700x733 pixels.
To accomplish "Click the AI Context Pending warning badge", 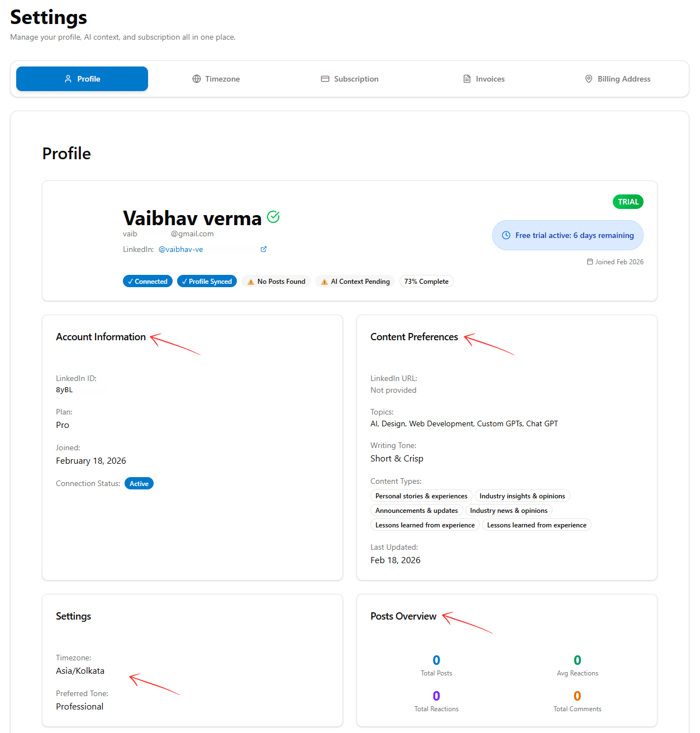I will point(355,281).
